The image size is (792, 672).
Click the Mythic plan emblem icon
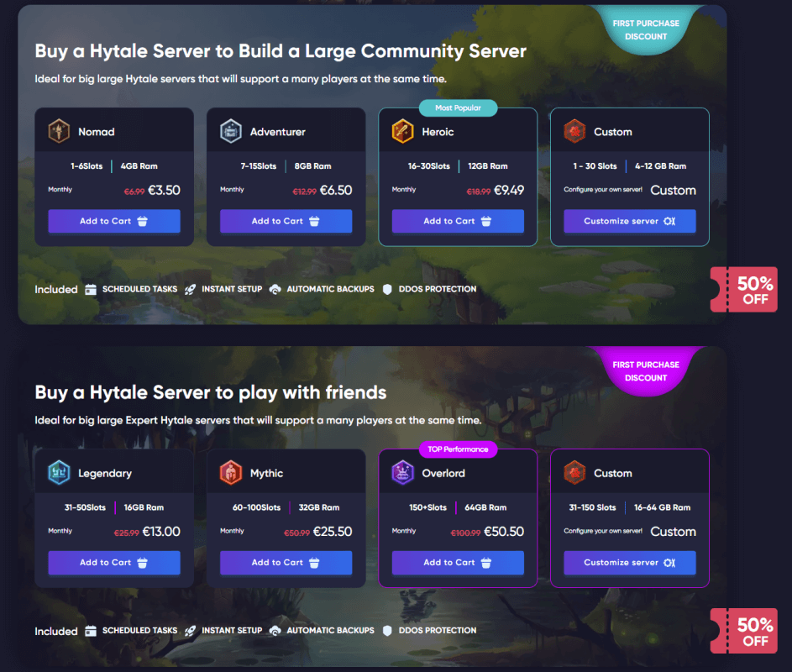229,473
